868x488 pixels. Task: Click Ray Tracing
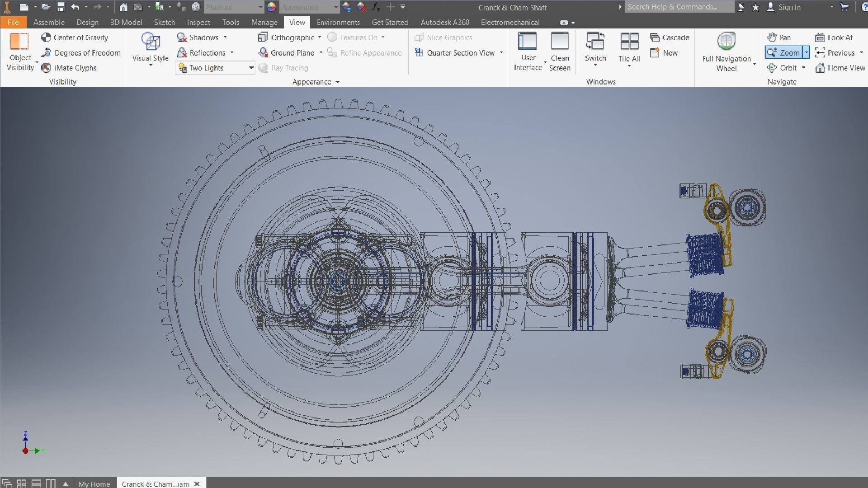coord(283,68)
